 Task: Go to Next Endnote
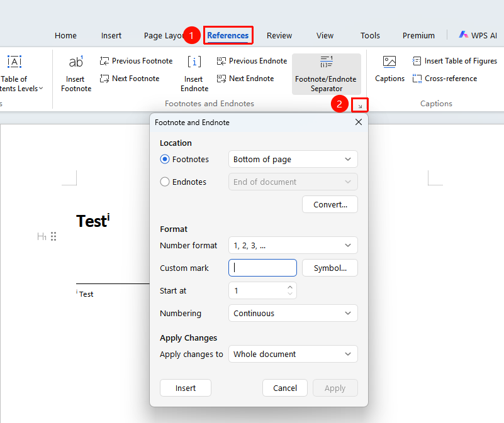(245, 79)
